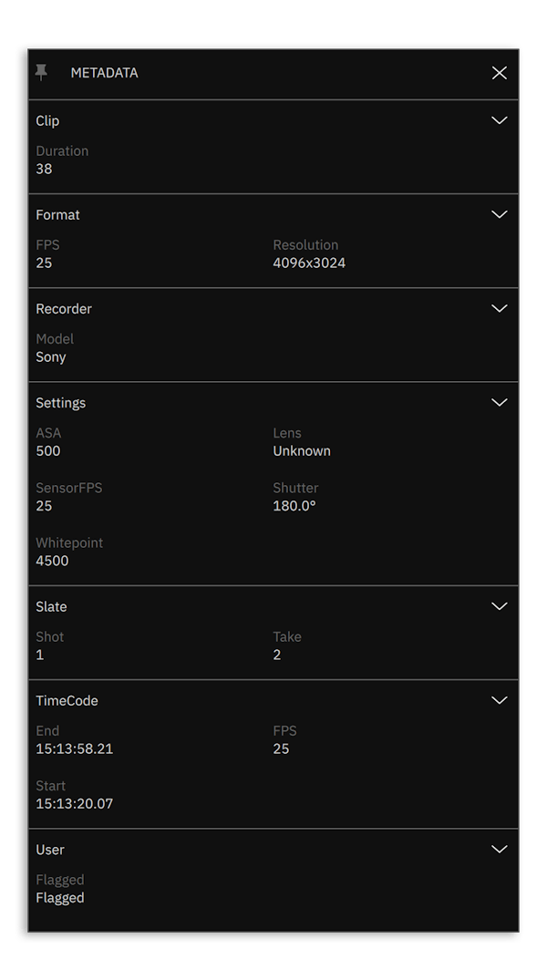
Task: Collapse the Settings section chevron
Action: [x=499, y=403]
